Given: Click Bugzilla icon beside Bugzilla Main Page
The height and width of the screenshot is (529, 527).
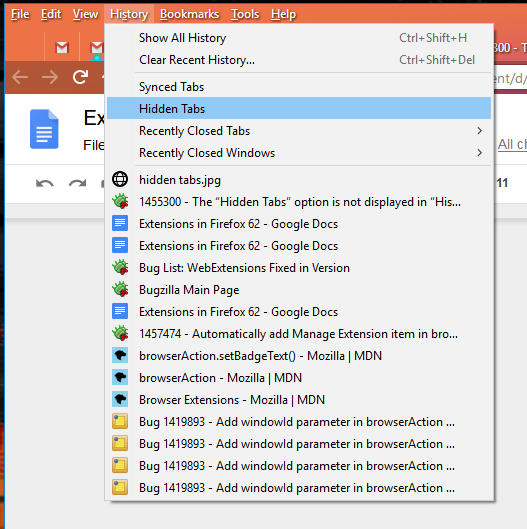Looking at the screenshot, I should coord(120,289).
